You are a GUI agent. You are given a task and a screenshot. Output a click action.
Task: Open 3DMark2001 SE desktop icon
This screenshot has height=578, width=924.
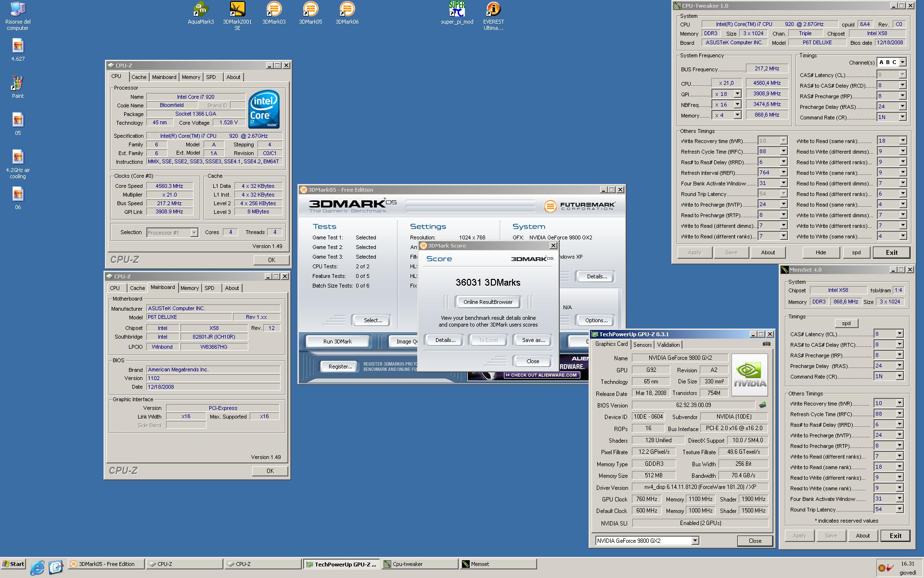237,16
